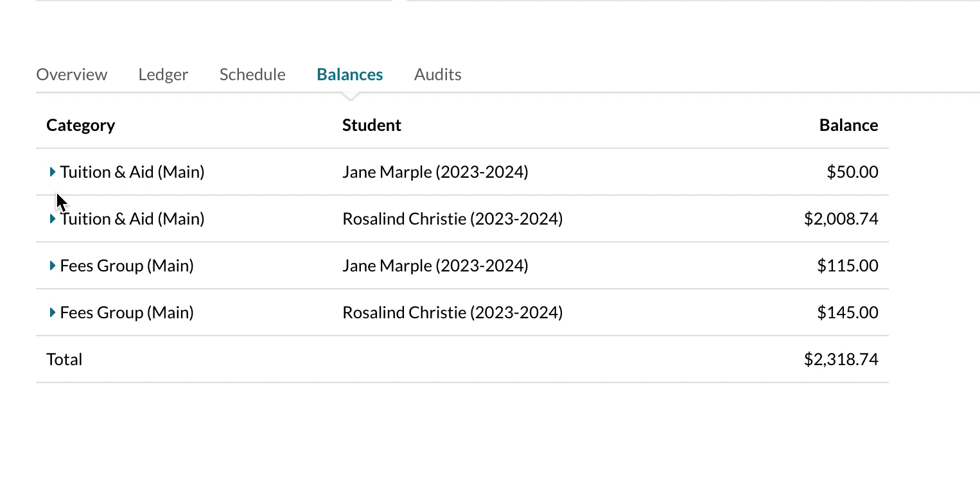Switch to the Ledger tab
980x480 pixels.
(163, 74)
